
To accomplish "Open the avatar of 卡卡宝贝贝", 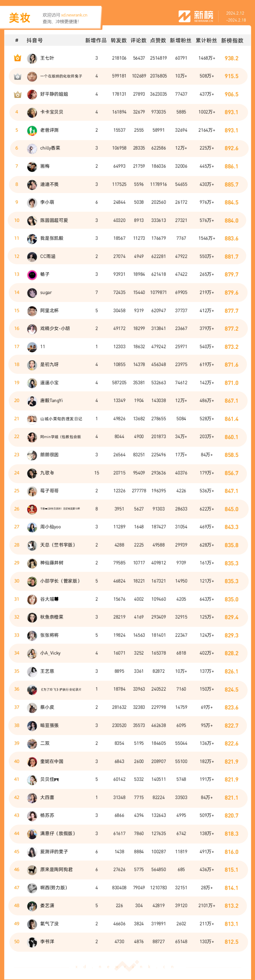I will (x=32, y=112).
